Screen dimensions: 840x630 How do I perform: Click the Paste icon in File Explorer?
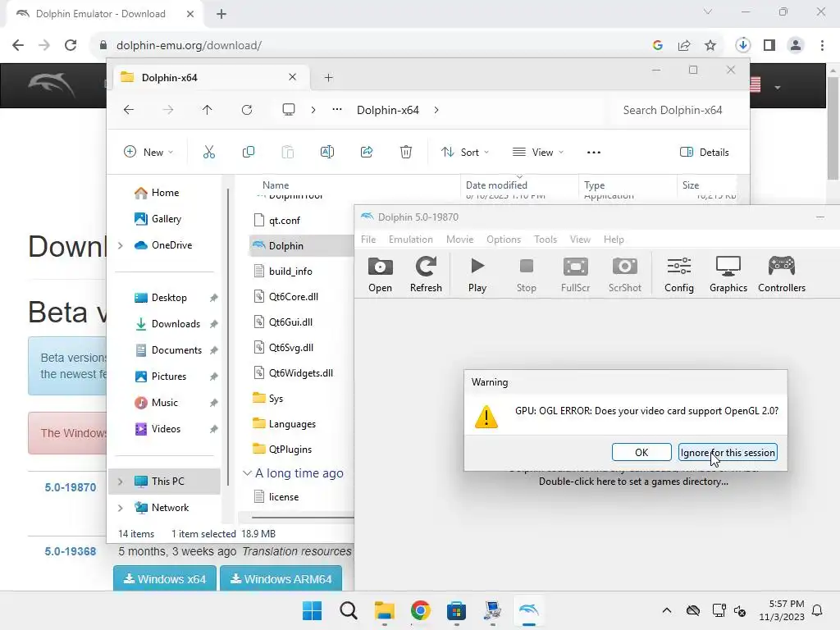coord(288,152)
